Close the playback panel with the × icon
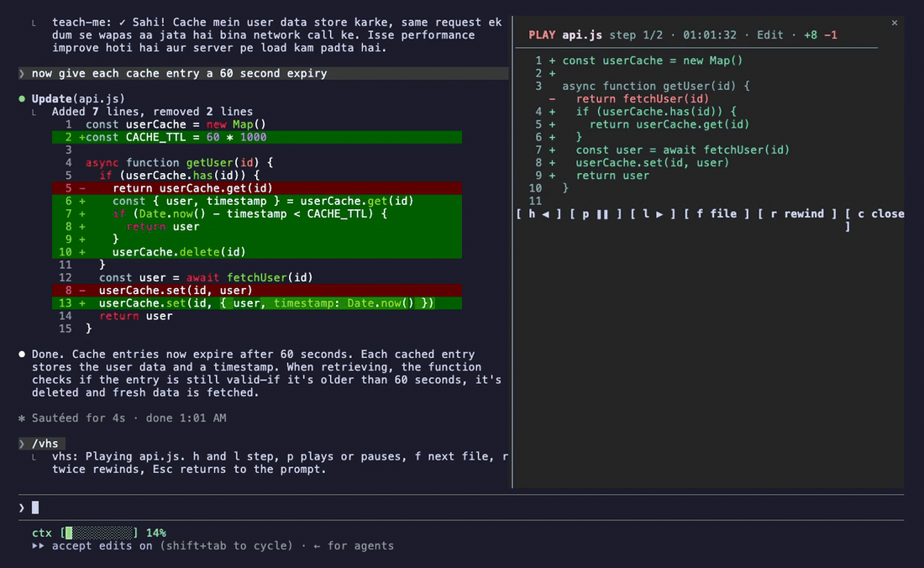The height and width of the screenshot is (568, 924). tap(895, 23)
